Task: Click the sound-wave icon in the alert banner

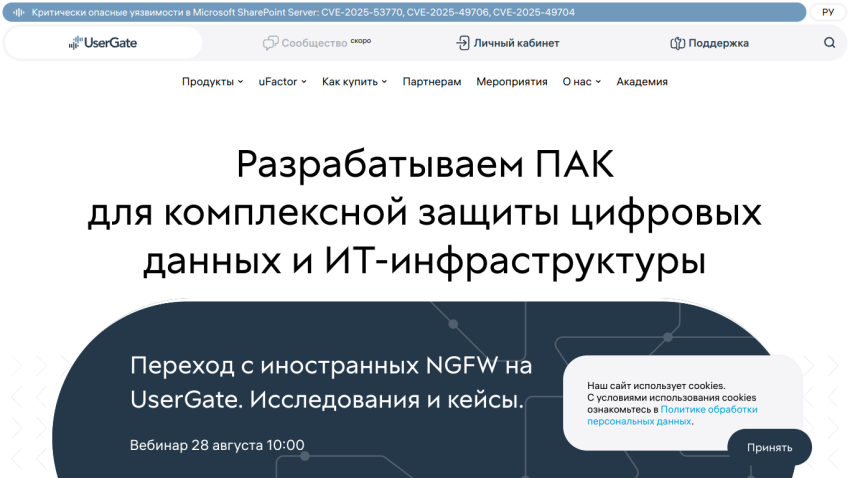Action: 19,12
